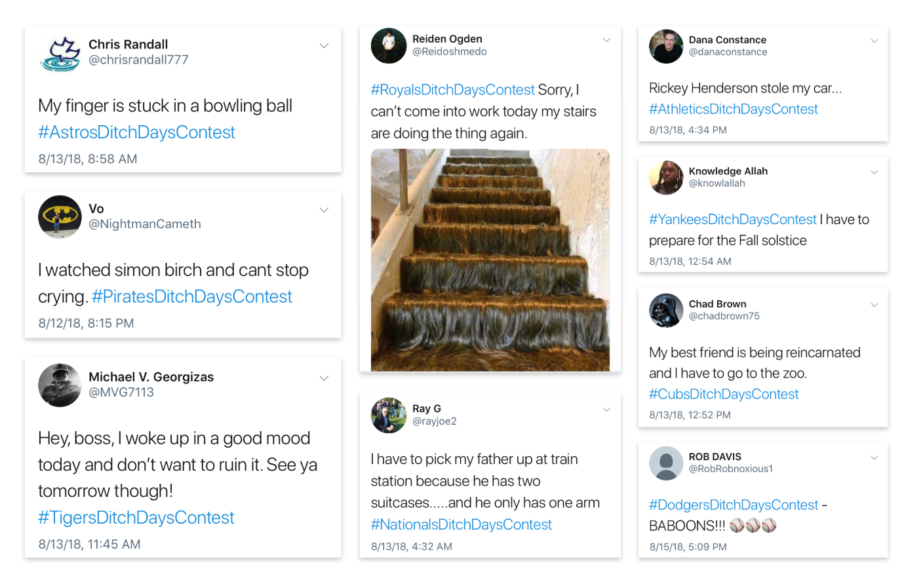Follow the #CubsDitchDaysContest hashtag
This screenshot has height=588, width=923.
[x=724, y=394]
